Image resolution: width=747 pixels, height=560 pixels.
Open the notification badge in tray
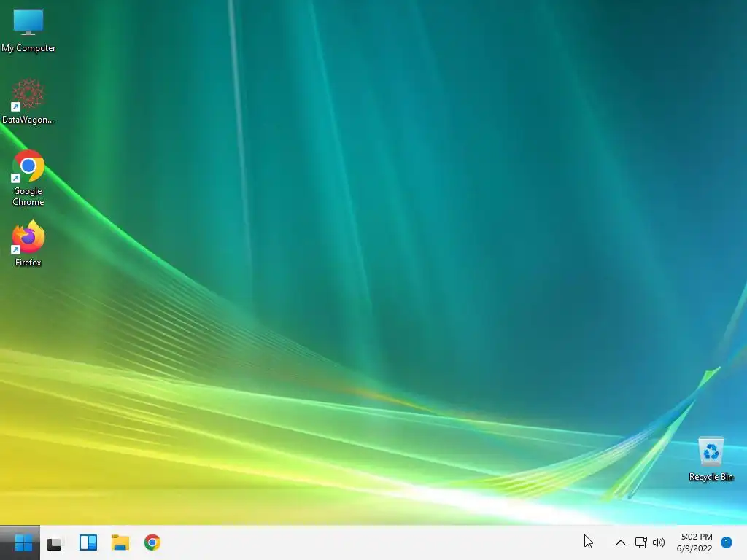(726, 542)
